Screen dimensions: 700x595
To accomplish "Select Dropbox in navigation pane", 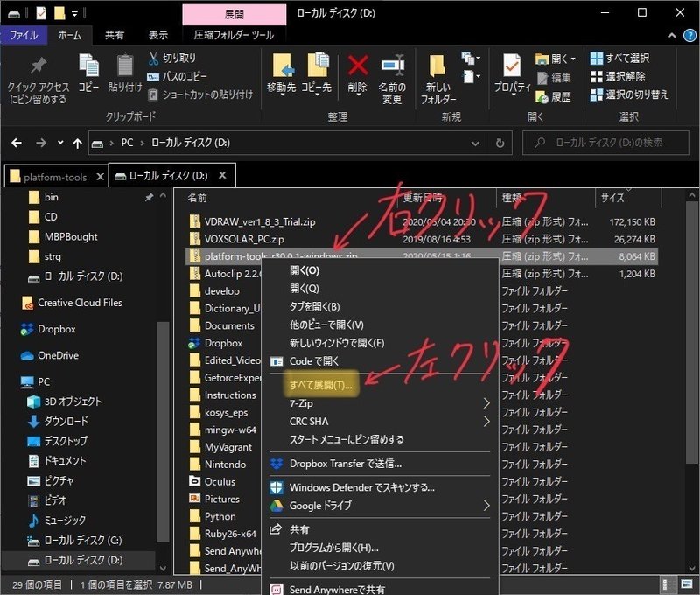I will pos(57,329).
